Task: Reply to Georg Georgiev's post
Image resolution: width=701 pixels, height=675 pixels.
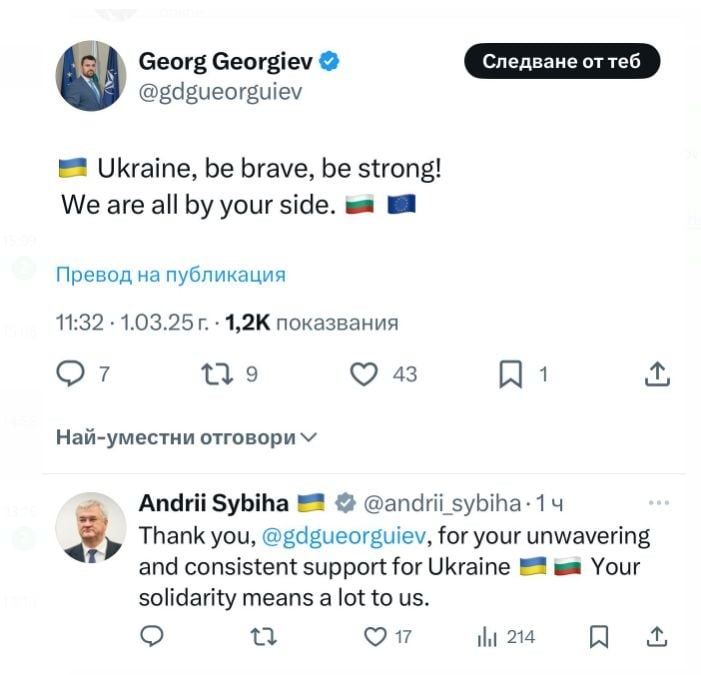Action: pyautogui.click(x=70, y=375)
